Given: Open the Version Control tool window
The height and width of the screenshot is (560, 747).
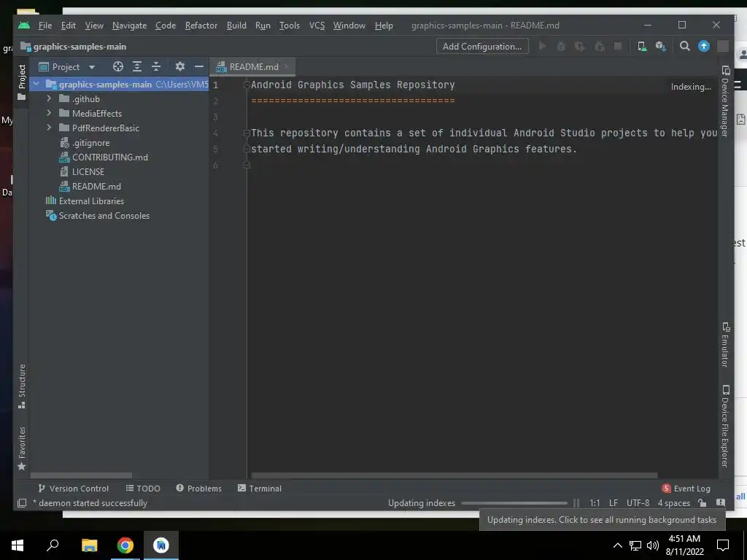Looking at the screenshot, I should click(x=74, y=489).
